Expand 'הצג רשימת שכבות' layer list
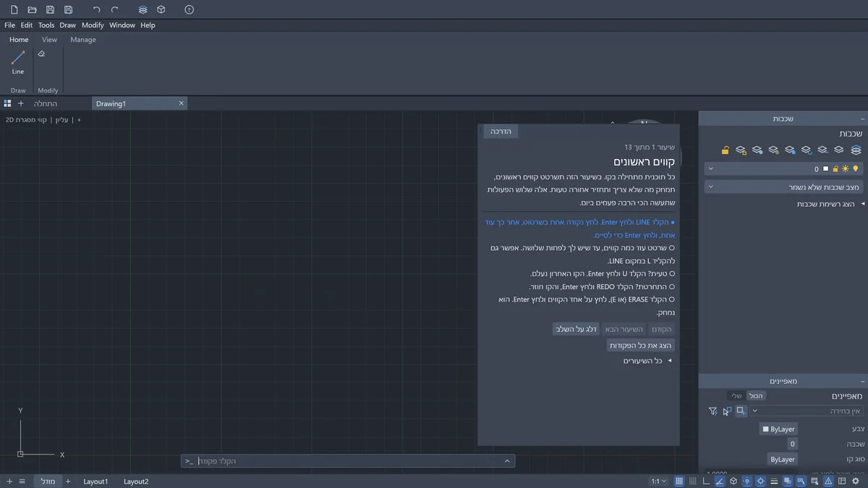The height and width of the screenshot is (488, 868). [830, 205]
